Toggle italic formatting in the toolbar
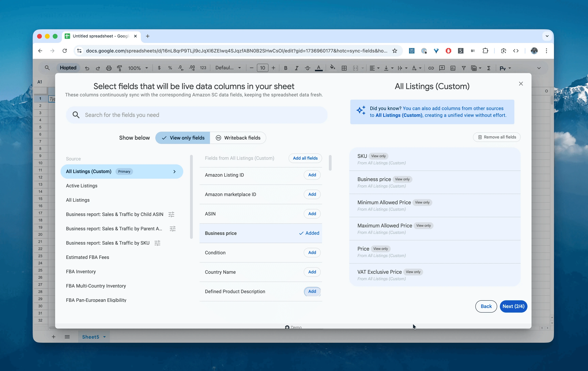Viewport: 588px width, 371px height. click(296, 68)
